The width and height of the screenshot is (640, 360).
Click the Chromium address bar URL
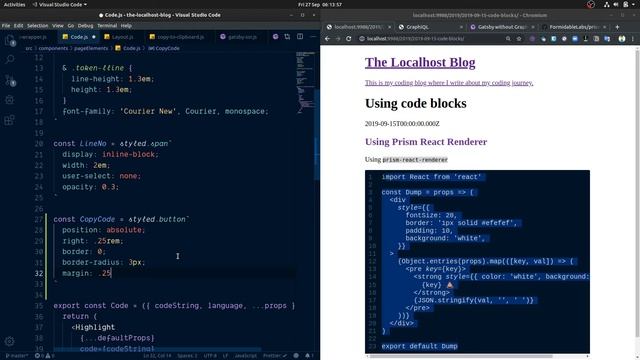(x=416, y=39)
